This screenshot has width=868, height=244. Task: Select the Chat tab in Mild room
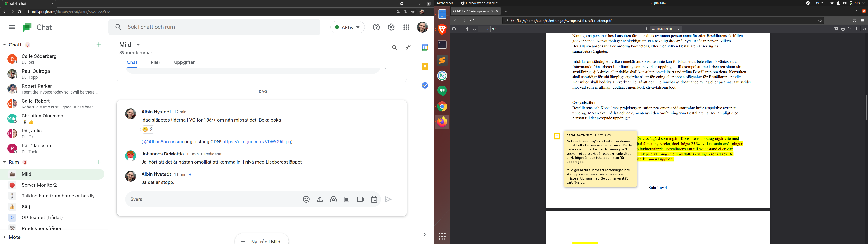point(132,62)
